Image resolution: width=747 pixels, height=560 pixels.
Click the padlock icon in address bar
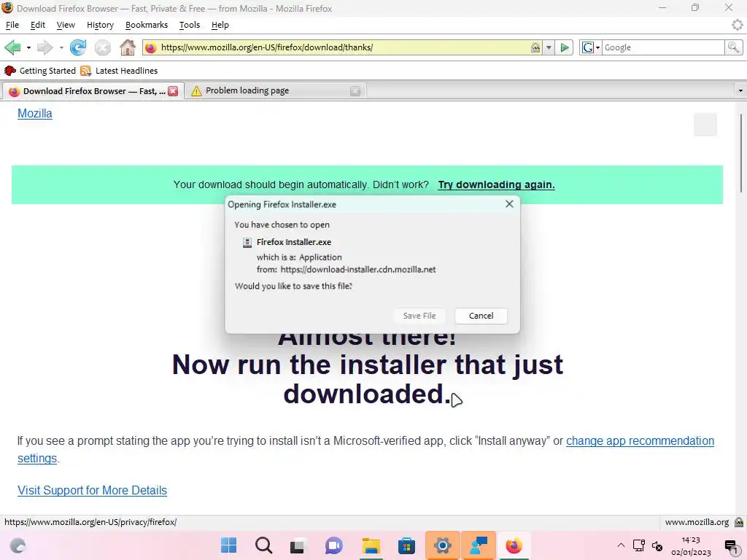click(x=535, y=47)
